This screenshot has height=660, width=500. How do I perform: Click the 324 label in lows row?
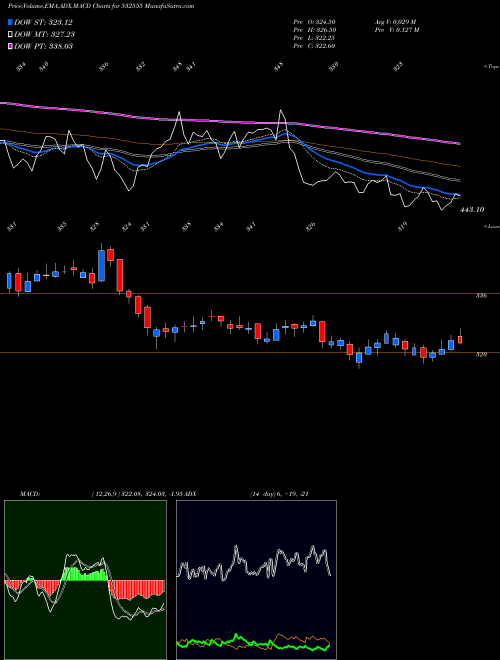pos(126,227)
